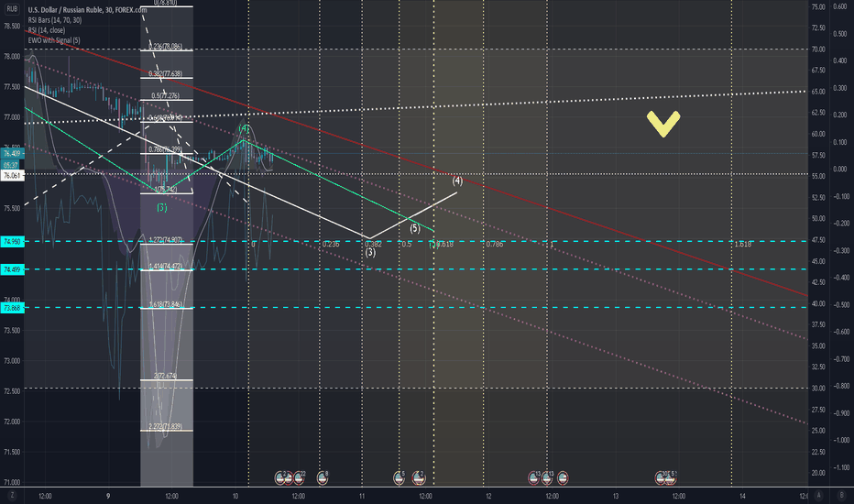
Task: Select the green wave (4) label
Action: click(244, 128)
